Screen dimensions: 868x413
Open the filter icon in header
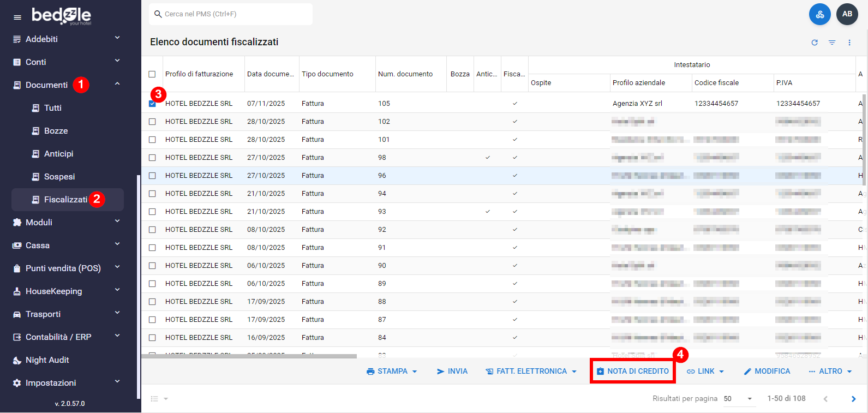click(832, 43)
